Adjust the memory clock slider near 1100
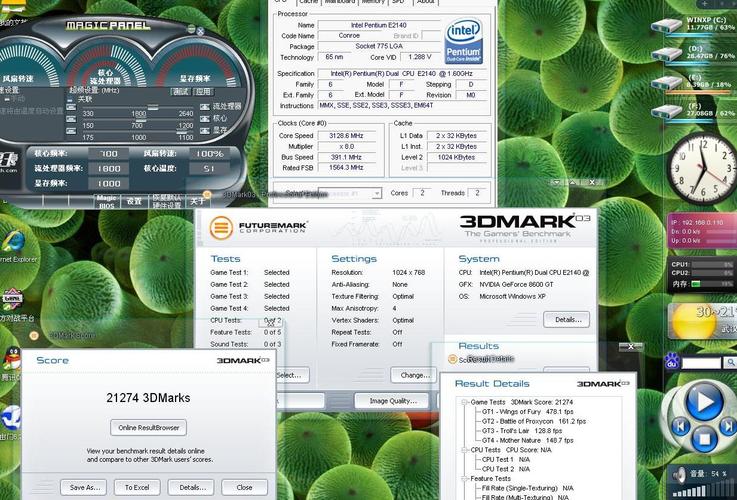Screen dimensions: 737x500 pos(182,132)
